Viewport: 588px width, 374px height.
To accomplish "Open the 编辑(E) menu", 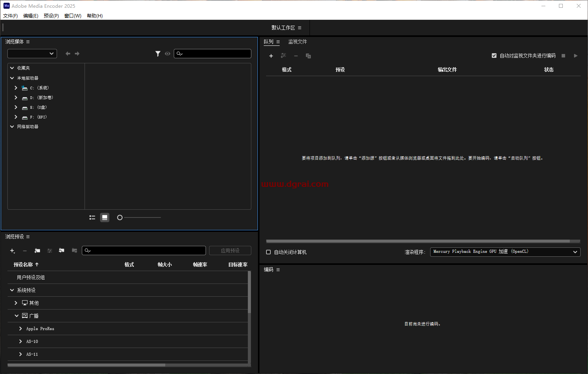I will pyautogui.click(x=31, y=16).
